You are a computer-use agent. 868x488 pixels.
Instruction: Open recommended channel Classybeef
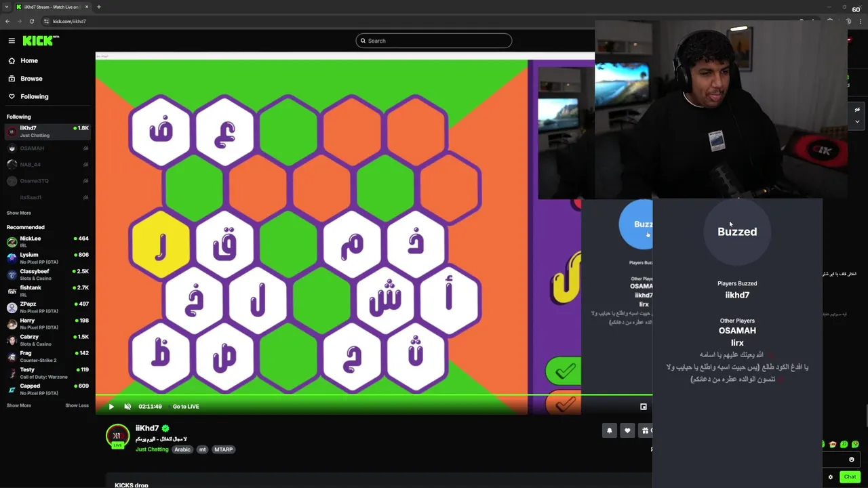(x=47, y=274)
